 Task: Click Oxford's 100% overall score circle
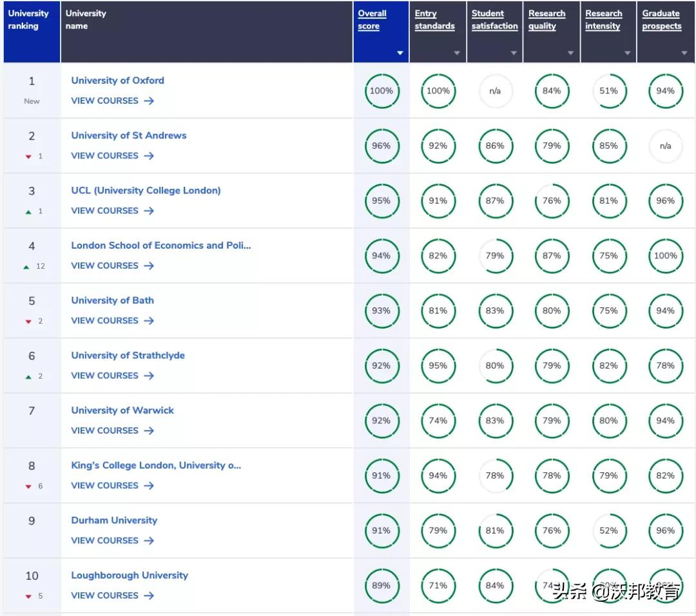[x=382, y=91]
